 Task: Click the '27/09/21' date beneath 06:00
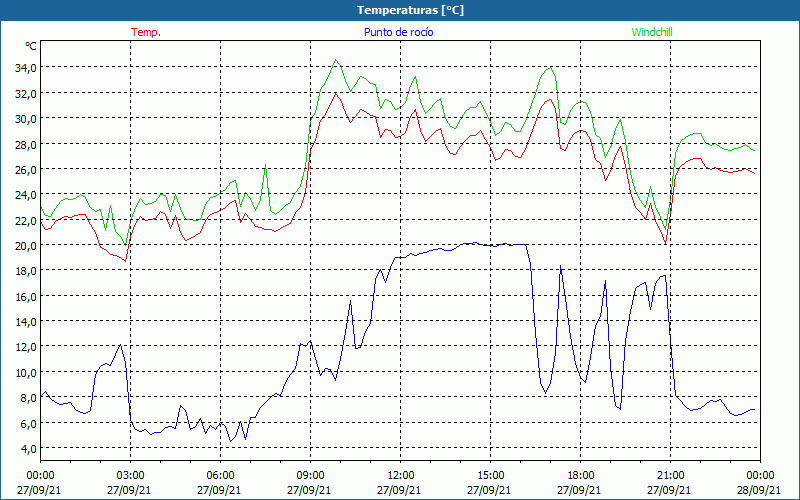click(x=219, y=490)
